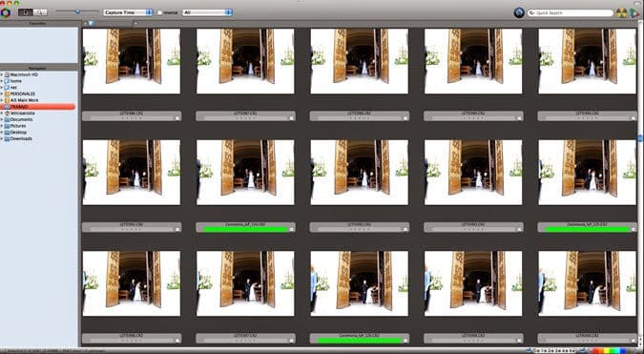Select the last photo in the bottom row

point(588,283)
